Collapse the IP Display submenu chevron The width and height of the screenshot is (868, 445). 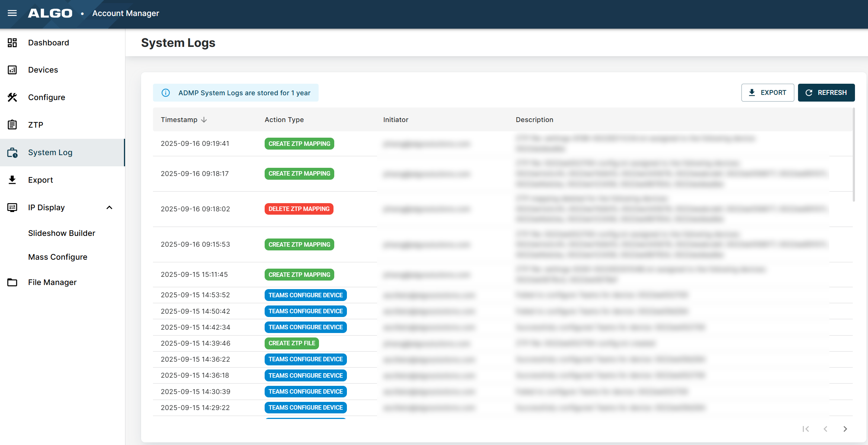[x=109, y=208]
